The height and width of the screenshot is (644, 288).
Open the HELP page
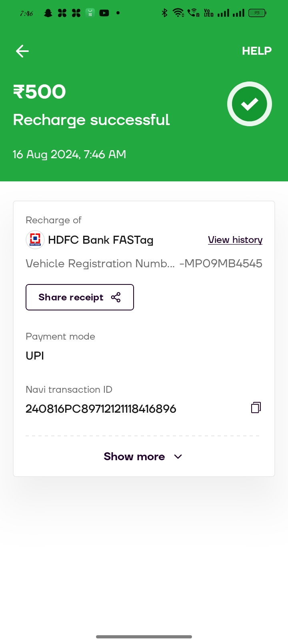[256, 51]
